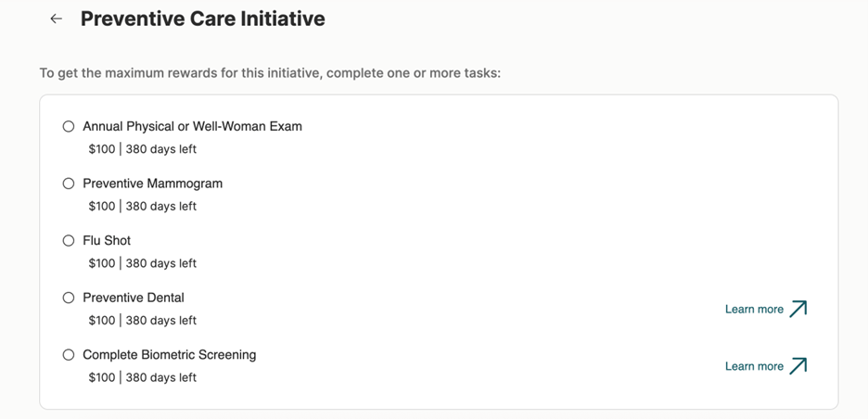
Task: Click the diagonal arrow icon beside Biometric Screening
Action: click(798, 366)
